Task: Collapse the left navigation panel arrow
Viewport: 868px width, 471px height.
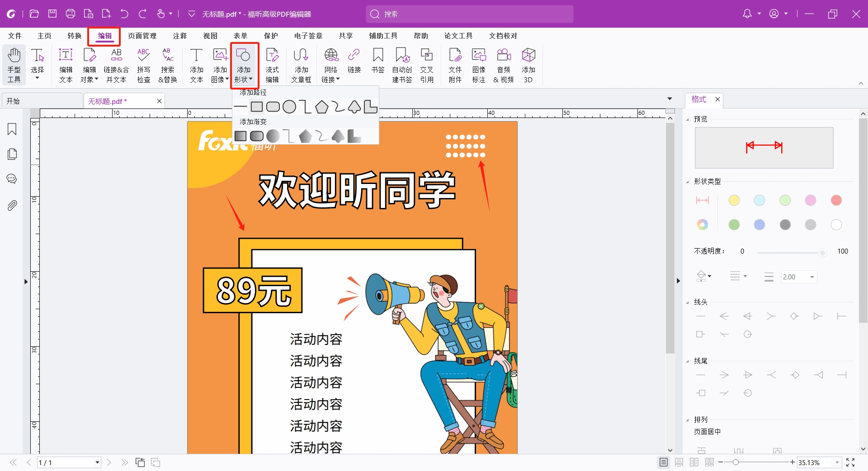Action: click(x=26, y=282)
